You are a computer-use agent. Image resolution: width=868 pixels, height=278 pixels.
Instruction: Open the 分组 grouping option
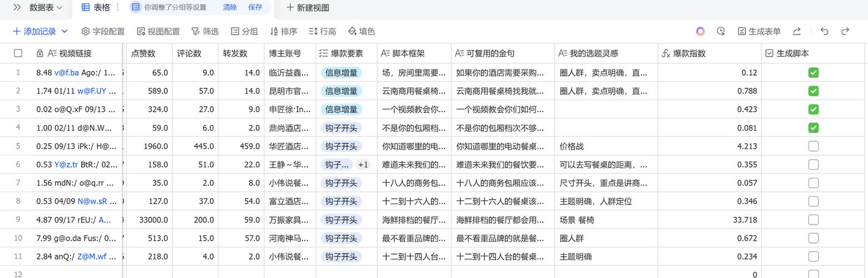(x=244, y=32)
